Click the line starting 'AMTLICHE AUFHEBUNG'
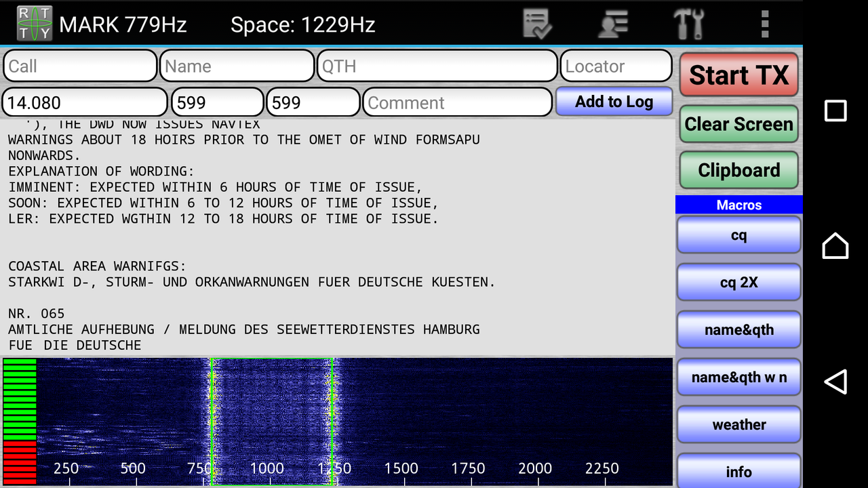The height and width of the screenshot is (488, 868). [x=244, y=329]
